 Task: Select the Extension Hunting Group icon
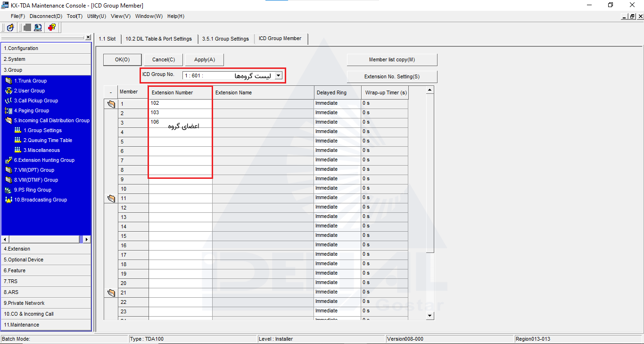coord(8,160)
